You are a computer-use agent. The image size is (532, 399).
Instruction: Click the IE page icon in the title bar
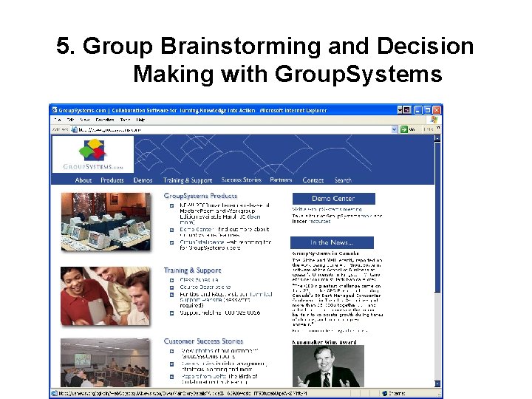[x=54, y=110]
